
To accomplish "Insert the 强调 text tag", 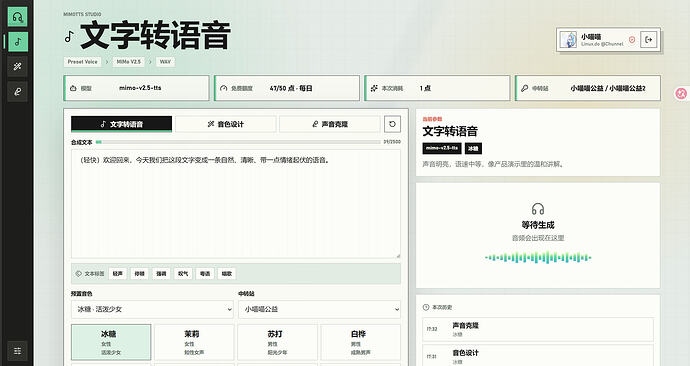I will (161, 274).
